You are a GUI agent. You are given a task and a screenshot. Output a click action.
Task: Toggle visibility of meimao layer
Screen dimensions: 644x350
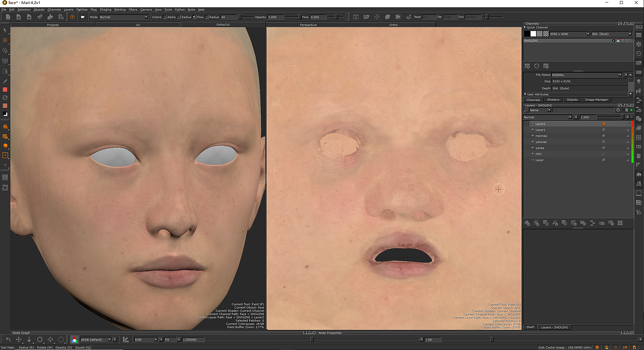click(533, 135)
